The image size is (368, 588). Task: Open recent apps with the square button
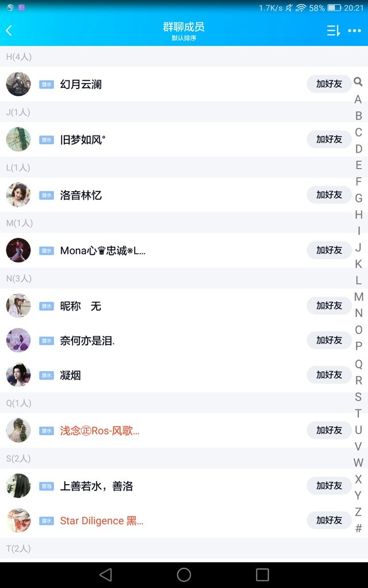[262, 575]
